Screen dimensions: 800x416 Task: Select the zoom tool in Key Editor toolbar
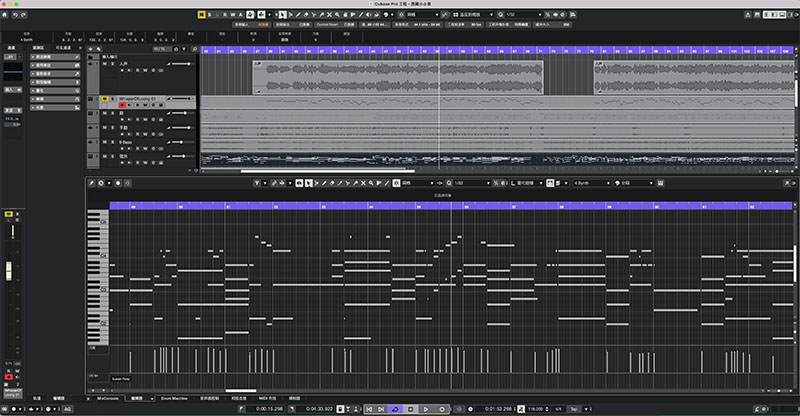(x=371, y=183)
